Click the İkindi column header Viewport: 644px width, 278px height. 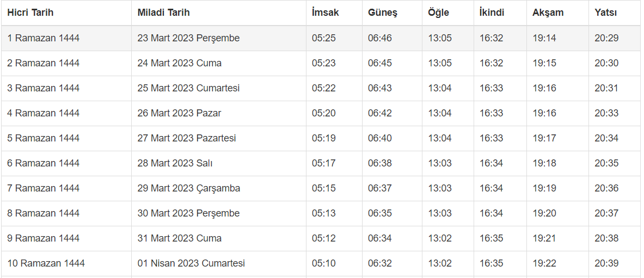tap(492, 13)
